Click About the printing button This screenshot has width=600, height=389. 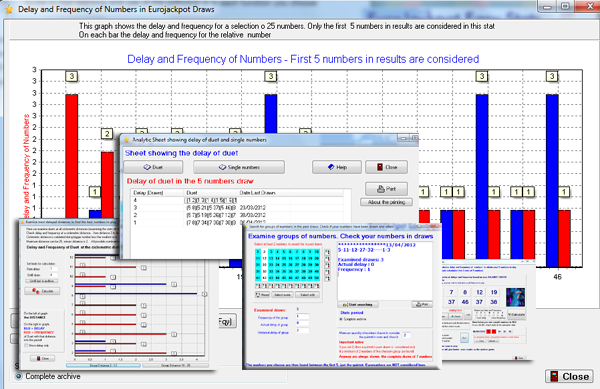coord(386,202)
